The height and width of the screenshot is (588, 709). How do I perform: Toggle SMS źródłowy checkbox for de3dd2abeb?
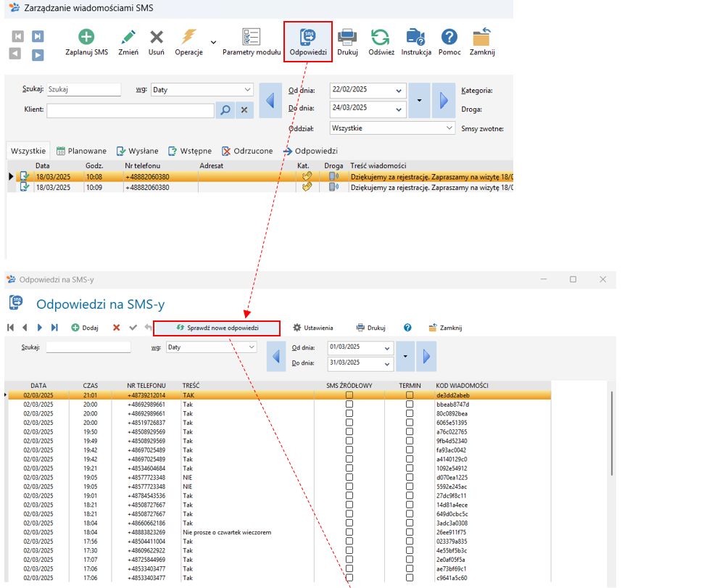[x=349, y=395]
